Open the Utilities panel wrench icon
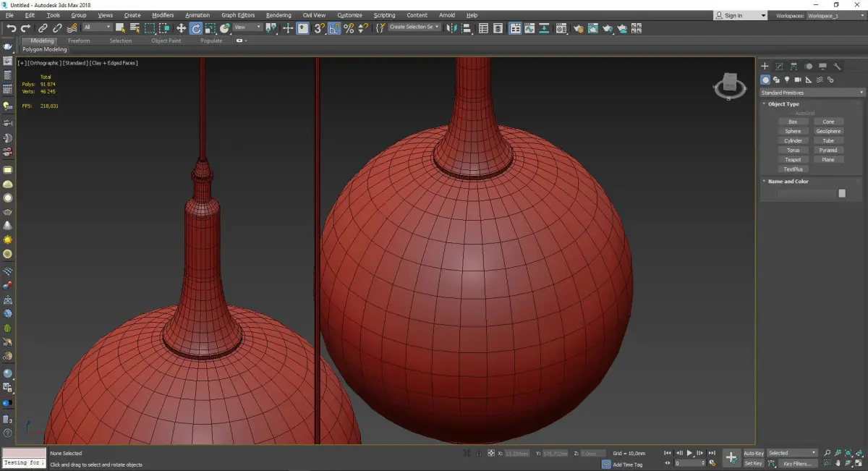This screenshot has width=868, height=471. point(838,66)
